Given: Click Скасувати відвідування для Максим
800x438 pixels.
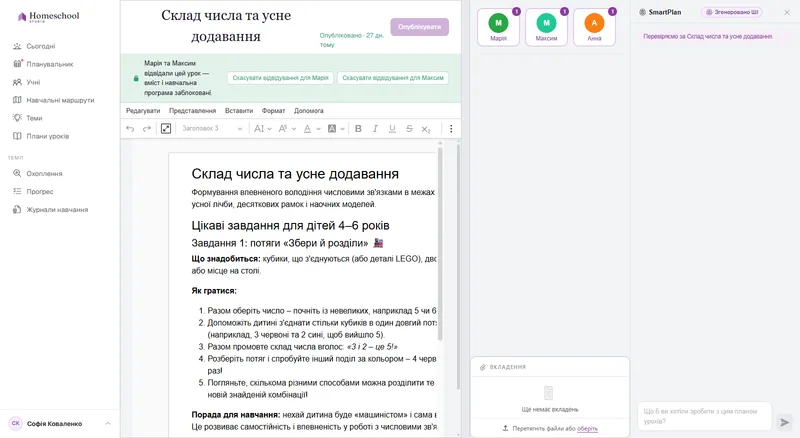Looking at the screenshot, I should point(393,78).
